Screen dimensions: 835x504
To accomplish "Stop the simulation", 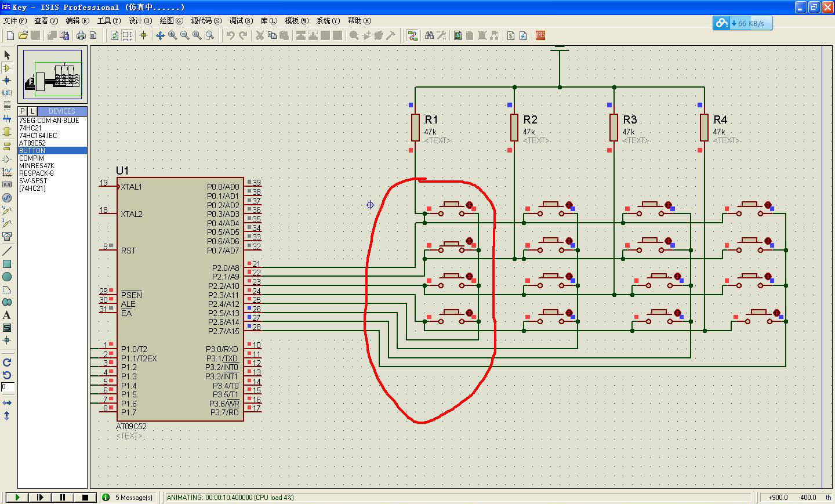I will [85, 497].
